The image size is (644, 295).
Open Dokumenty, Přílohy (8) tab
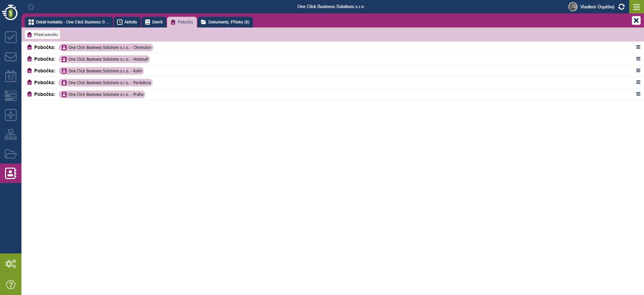pos(225,22)
